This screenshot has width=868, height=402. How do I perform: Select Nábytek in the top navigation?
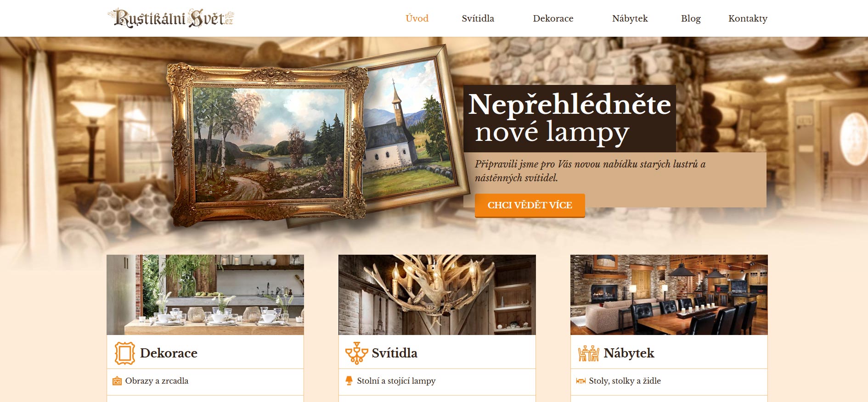pos(630,18)
